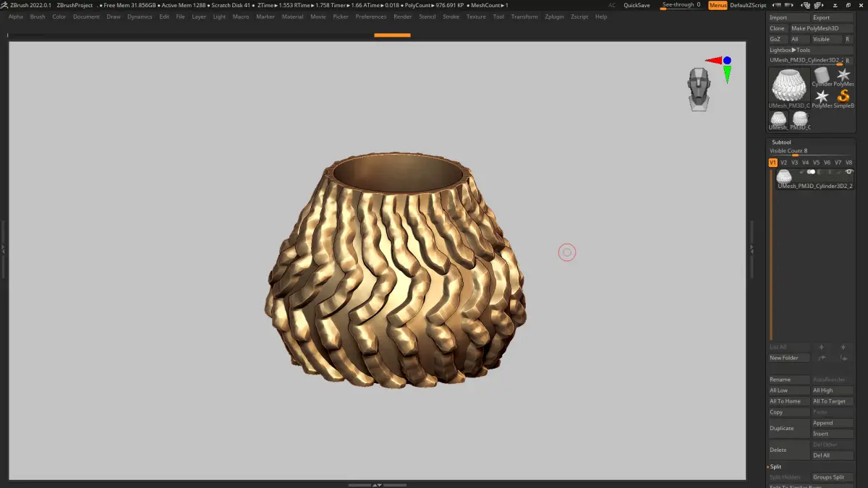Click the All To Target button

(x=833, y=401)
